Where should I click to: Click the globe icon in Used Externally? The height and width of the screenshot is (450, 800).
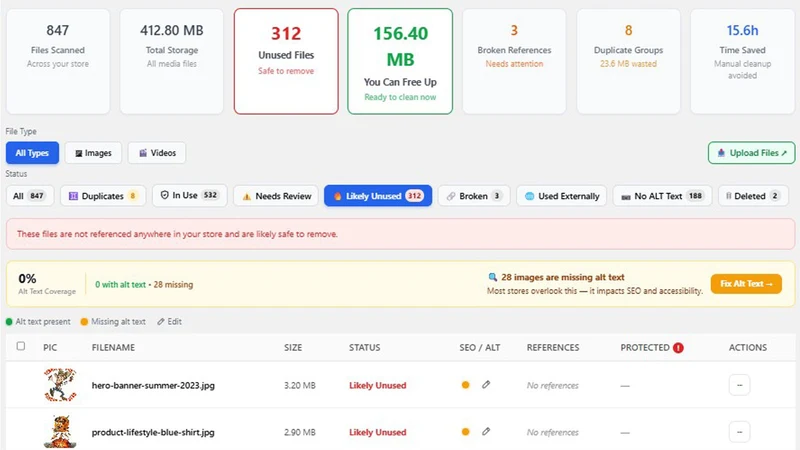point(530,196)
